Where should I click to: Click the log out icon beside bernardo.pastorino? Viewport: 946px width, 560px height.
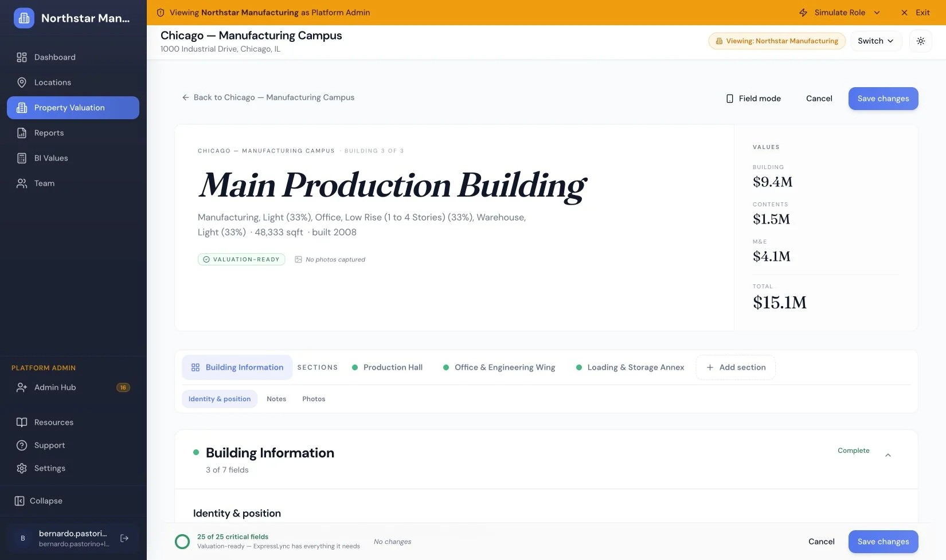[x=124, y=538]
